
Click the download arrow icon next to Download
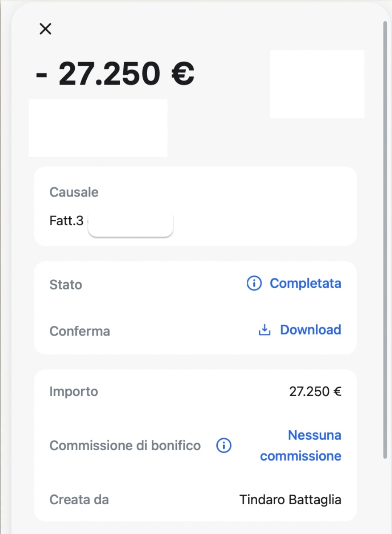(x=264, y=330)
